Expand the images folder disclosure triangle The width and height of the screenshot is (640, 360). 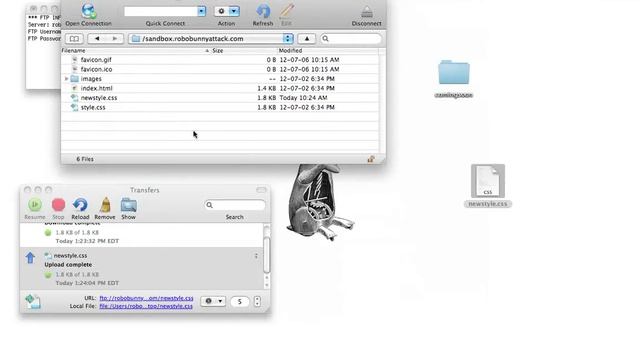67,79
